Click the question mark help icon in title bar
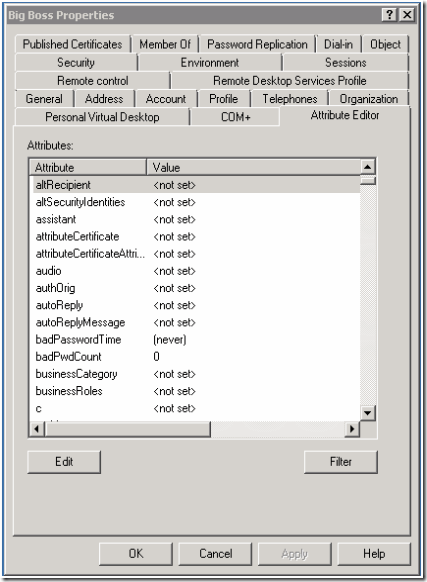Viewport: 427px width, 582px height. click(x=389, y=15)
